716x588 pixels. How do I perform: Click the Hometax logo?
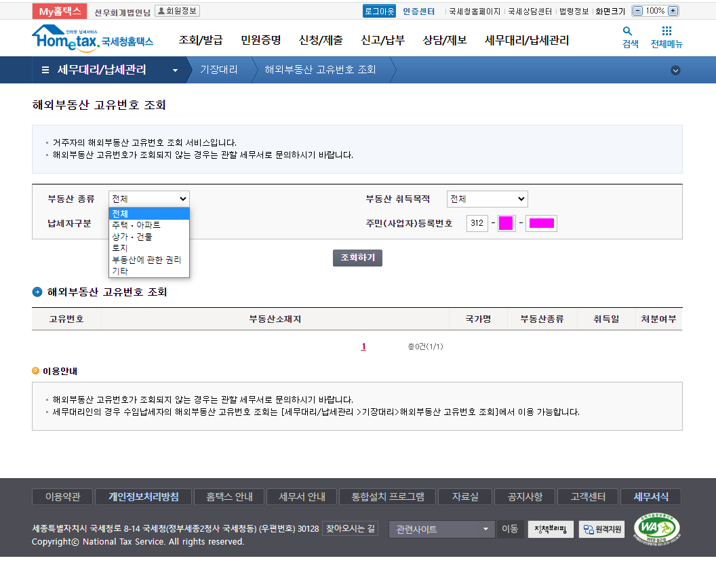[92, 38]
